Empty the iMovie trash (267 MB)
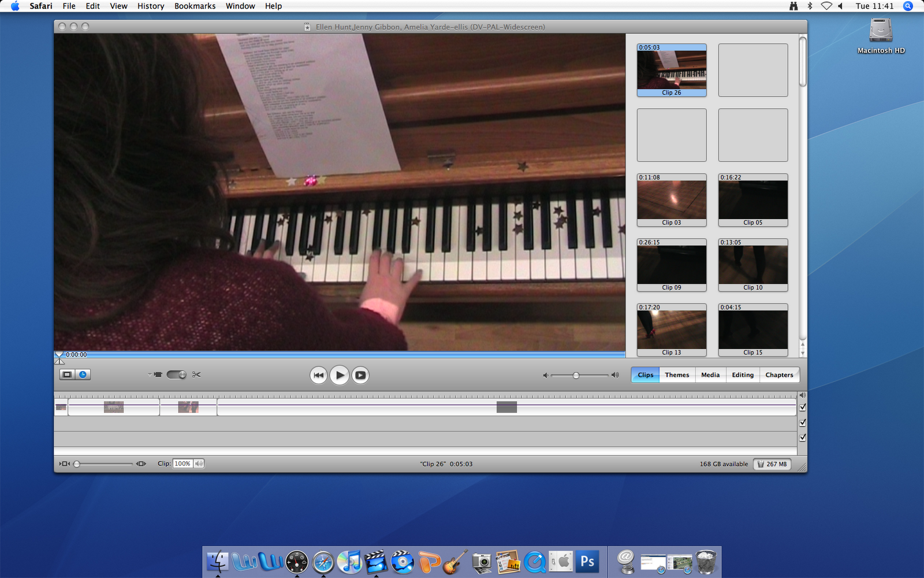The image size is (924, 578). click(772, 464)
